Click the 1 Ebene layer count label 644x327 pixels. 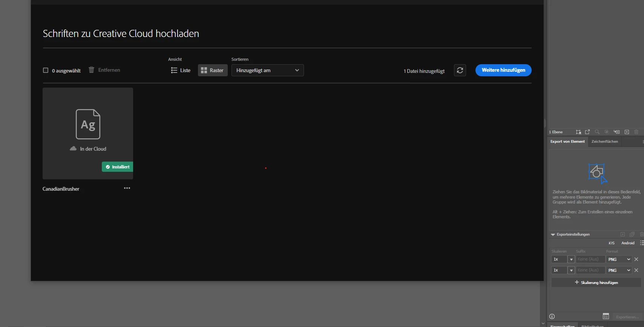pyautogui.click(x=556, y=132)
